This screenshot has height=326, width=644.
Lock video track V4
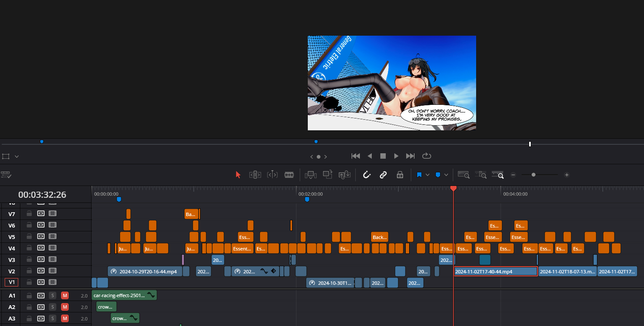[x=29, y=248]
